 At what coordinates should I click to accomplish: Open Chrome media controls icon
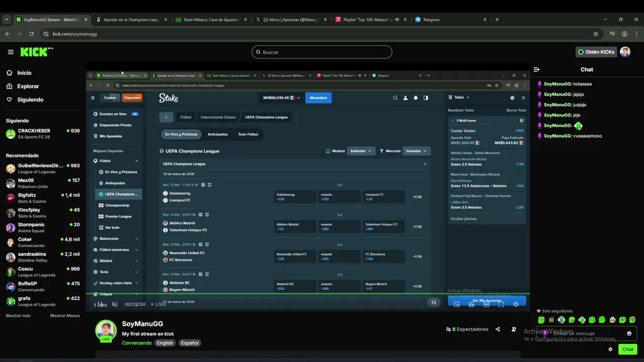[x=612, y=34]
